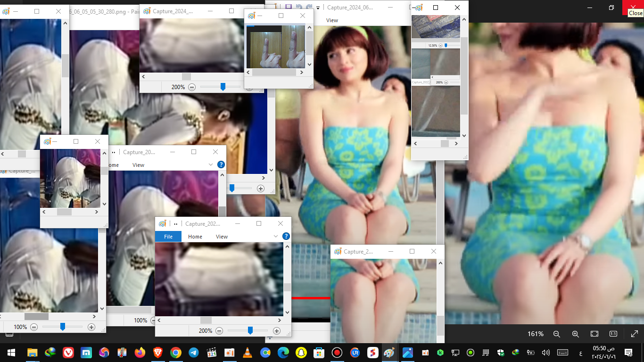Image resolution: width=644 pixels, height=362 pixels.
Task: Open View tab in the top Capture_2024_06 window
Action: pyautogui.click(x=332, y=20)
